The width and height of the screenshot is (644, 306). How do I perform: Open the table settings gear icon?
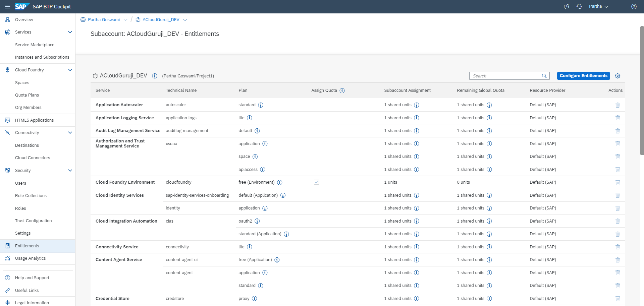click(x=618, y=76)
